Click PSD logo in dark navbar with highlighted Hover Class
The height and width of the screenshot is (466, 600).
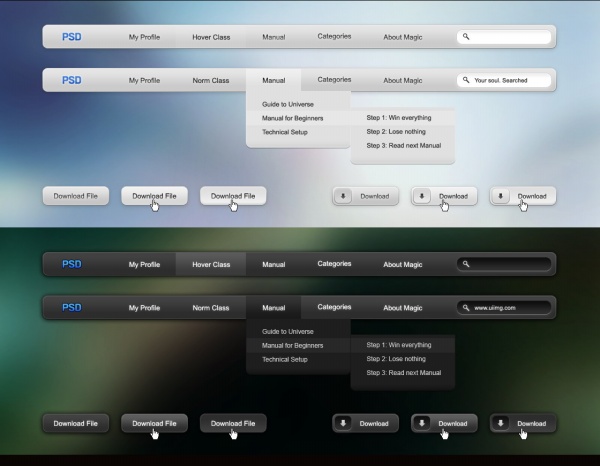click(72, 265)
